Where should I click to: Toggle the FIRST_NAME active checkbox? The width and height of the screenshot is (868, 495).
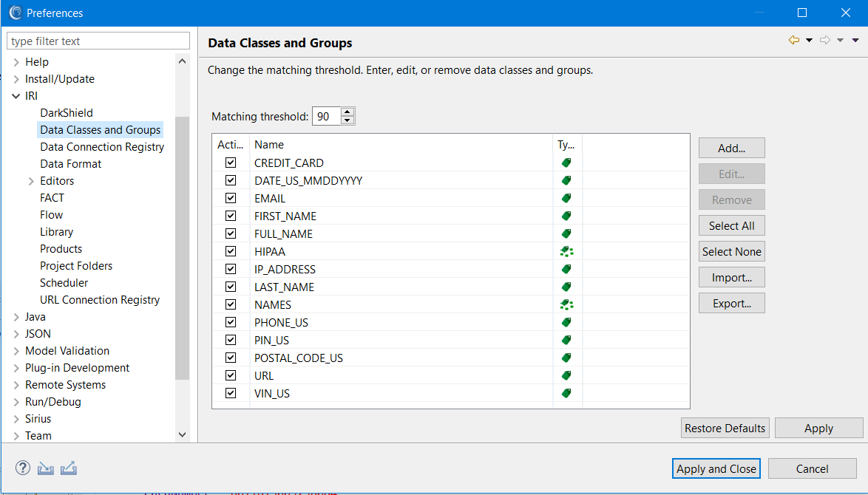[x=231, y=216]
